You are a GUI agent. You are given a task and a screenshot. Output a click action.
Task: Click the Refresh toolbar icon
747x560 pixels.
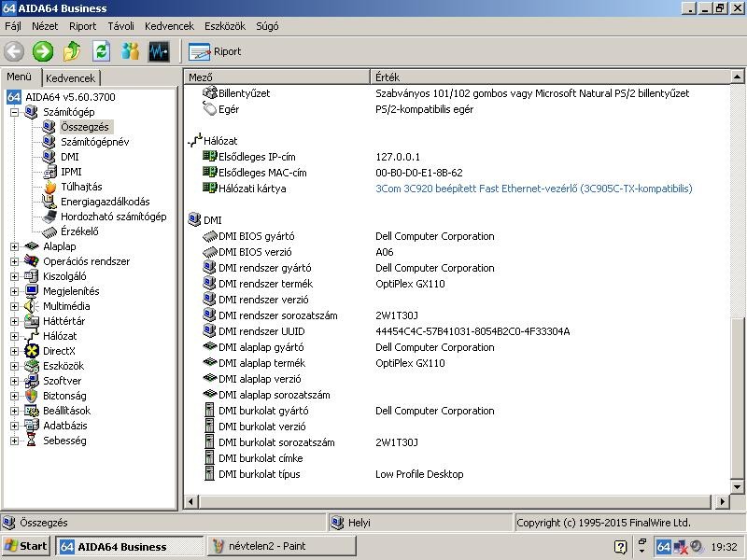point(101,51)
